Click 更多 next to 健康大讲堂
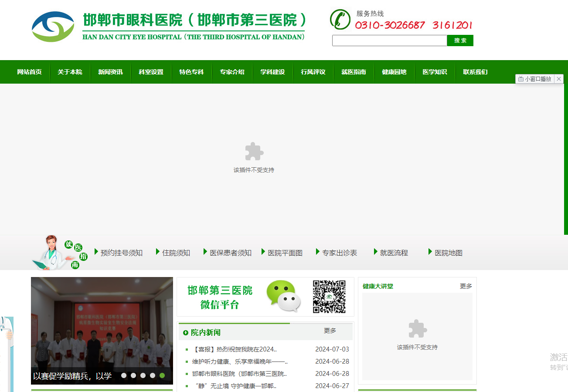568x392 pixels. (466, 286)
